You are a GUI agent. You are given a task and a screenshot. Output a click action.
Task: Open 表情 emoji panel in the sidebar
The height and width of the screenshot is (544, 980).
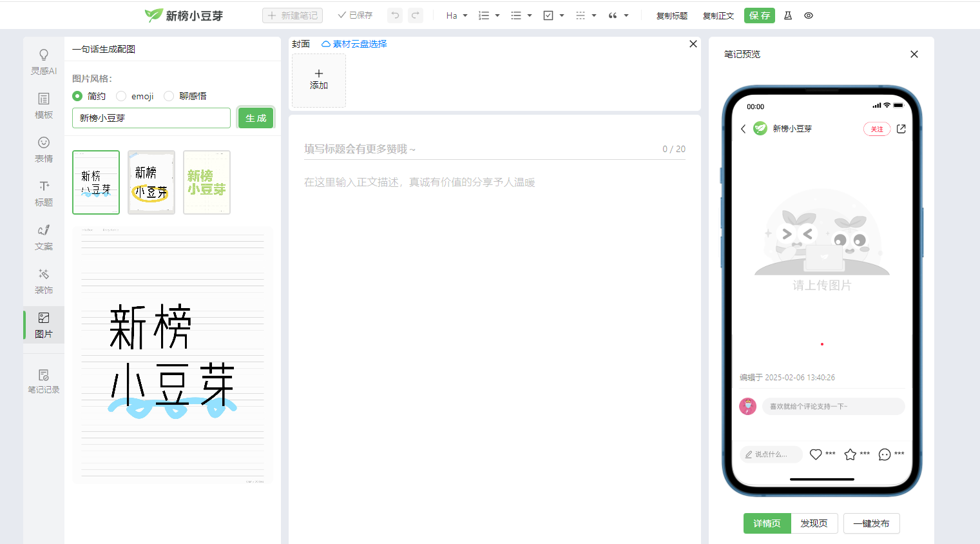(44, 150)
